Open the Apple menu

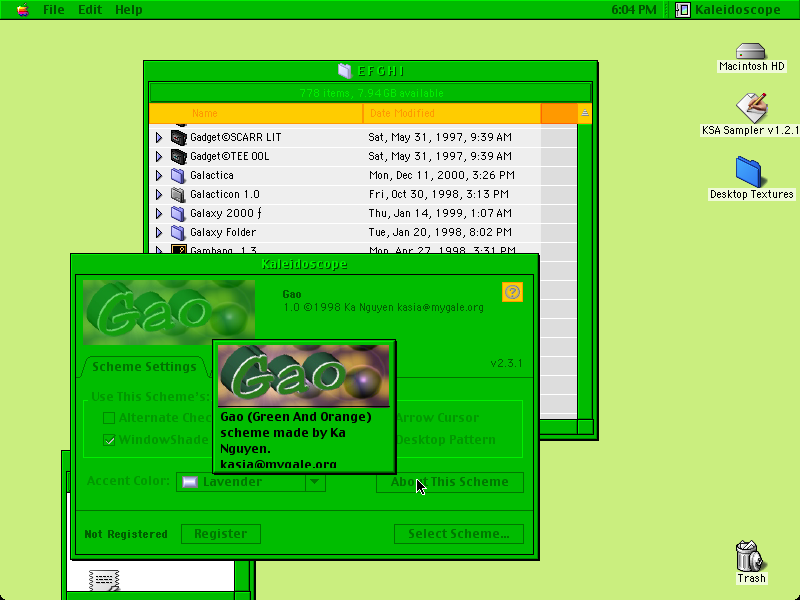tap(22, 10)
